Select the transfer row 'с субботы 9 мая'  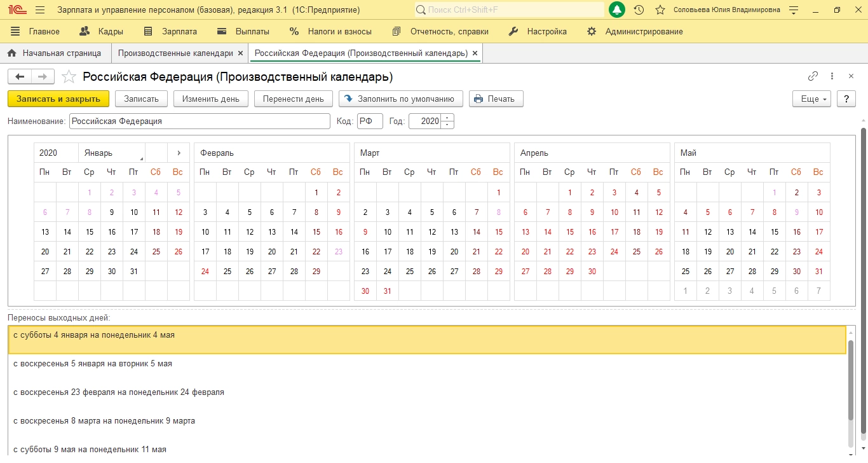click(427, 449)
